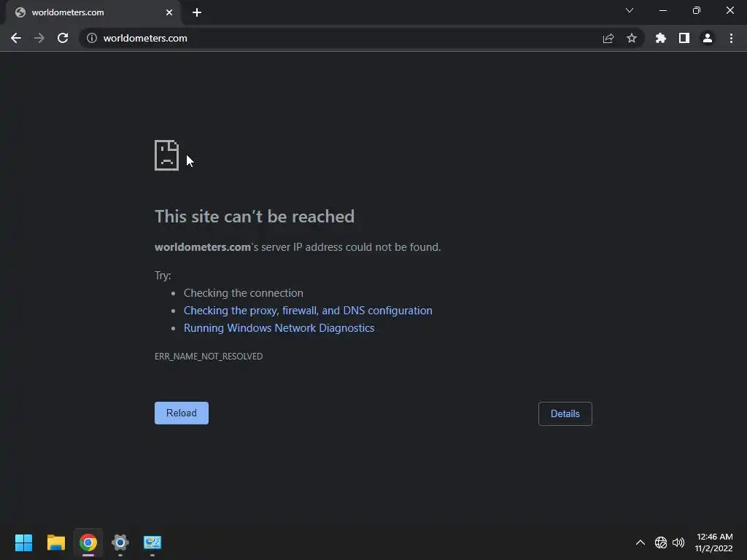Close the worldometers.com tab

pos(169,12)
